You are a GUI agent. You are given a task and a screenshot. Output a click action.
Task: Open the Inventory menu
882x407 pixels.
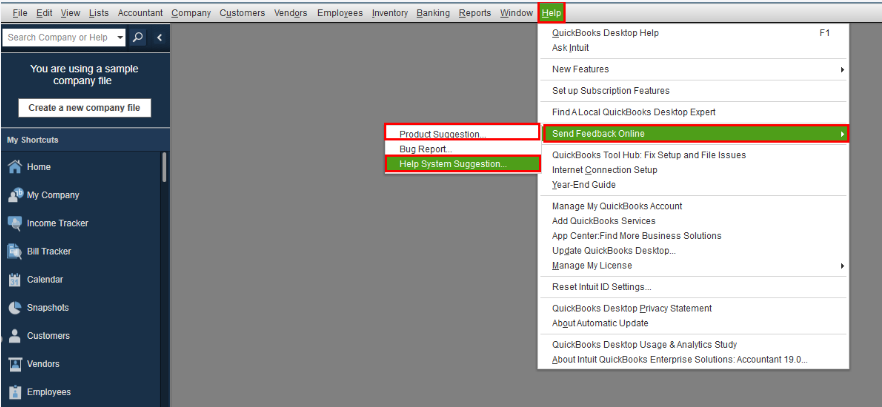pos(390,12)
